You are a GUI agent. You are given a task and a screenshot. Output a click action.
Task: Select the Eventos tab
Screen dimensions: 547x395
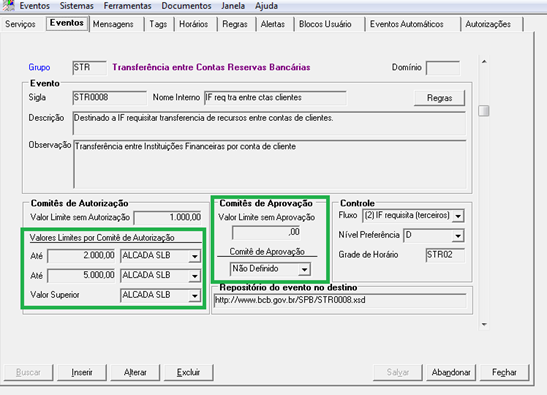pos(67,23)
